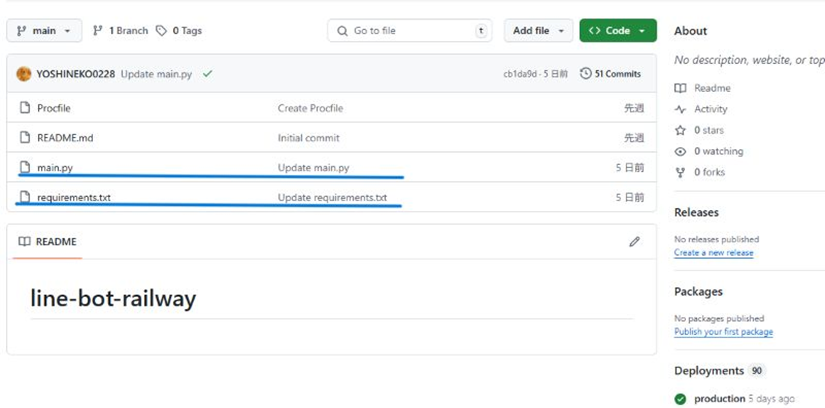Open the README.md file

pyautogui.click(x=65, y=138)
